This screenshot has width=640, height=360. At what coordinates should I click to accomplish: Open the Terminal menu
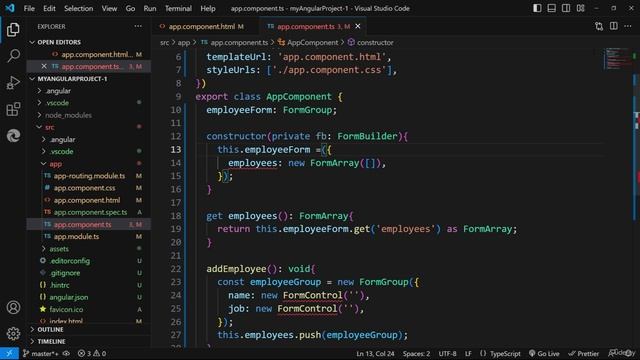(178, 8)
